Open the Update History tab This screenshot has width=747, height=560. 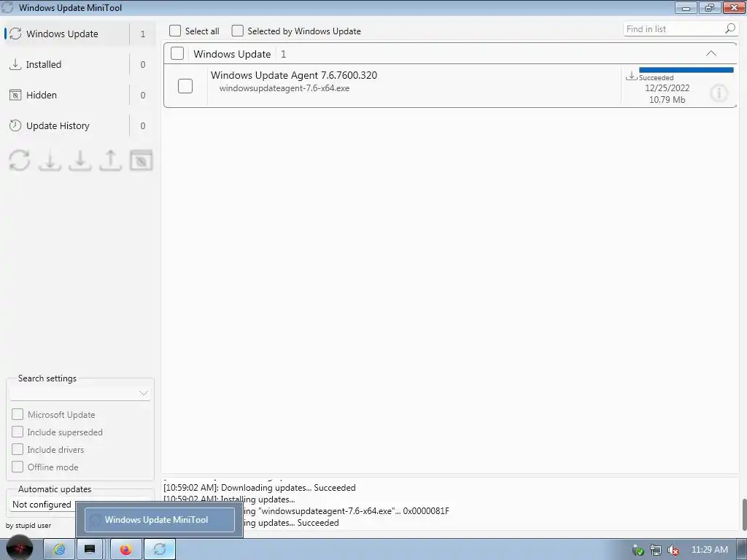point(80,125)
